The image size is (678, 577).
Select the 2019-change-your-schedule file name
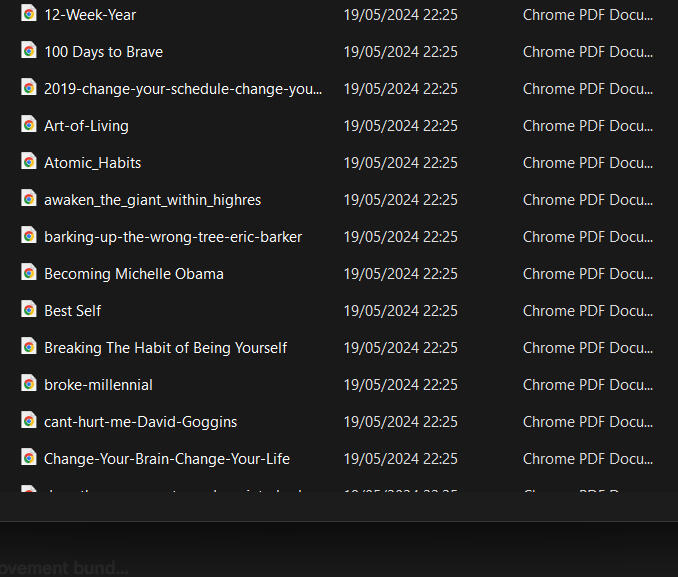183,89
